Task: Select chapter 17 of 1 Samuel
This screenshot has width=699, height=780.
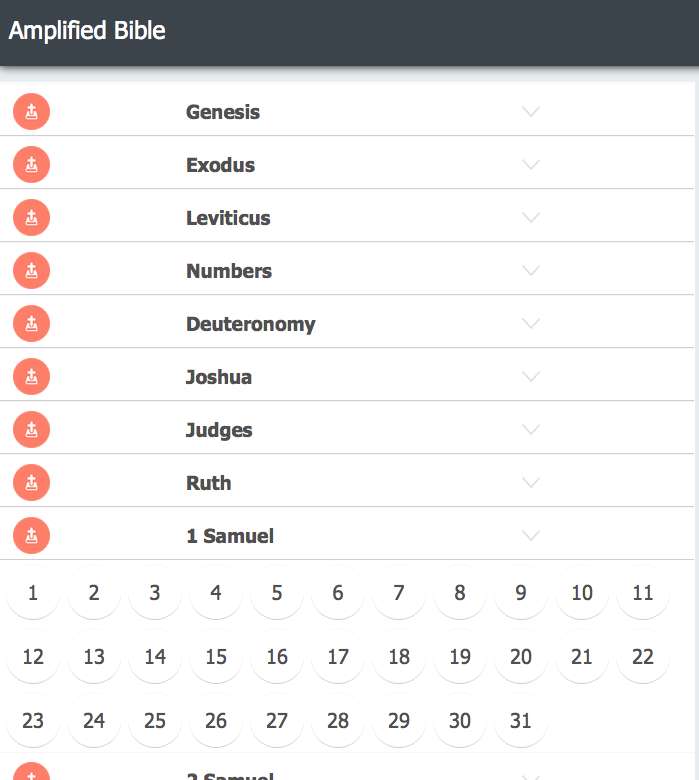Action: [x=338, y=657]
